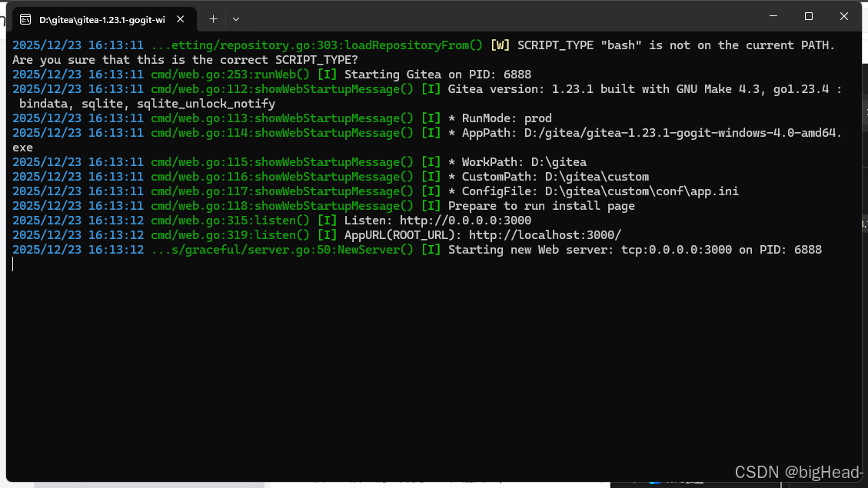868x488 pixels.
Task: Click the command prompt icon in tab
Action: click(25, 20)
